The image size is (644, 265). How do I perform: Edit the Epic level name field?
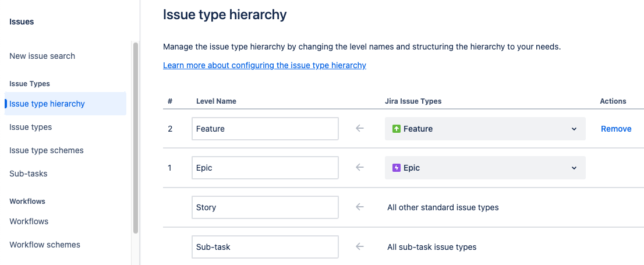point(266,168)
